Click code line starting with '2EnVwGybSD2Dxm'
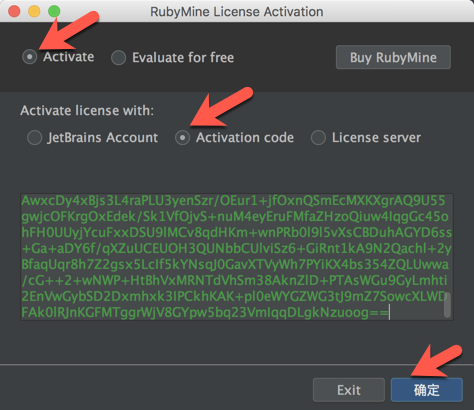The image size is (474, 410). (x=234, y=297)
